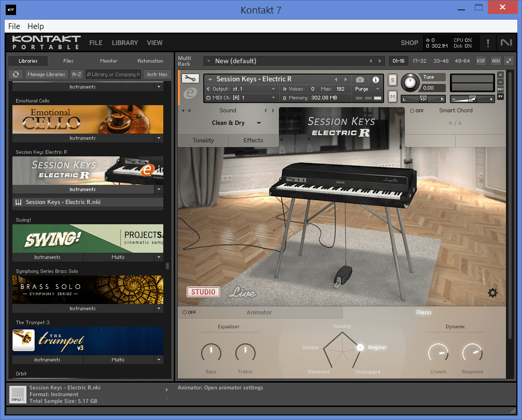This screenshot has height=420, width=522.
Task: Select next multi with right arrow
Action: 380,61
